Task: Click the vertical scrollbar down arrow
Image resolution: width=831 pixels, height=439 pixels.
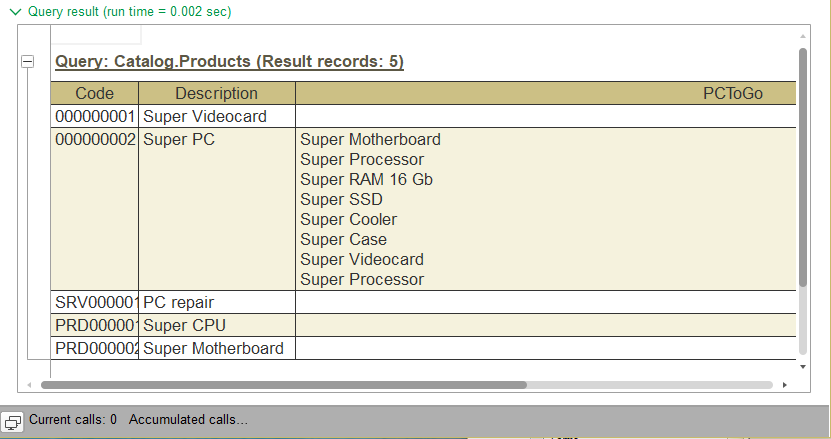Action: (x=802, y=366)
